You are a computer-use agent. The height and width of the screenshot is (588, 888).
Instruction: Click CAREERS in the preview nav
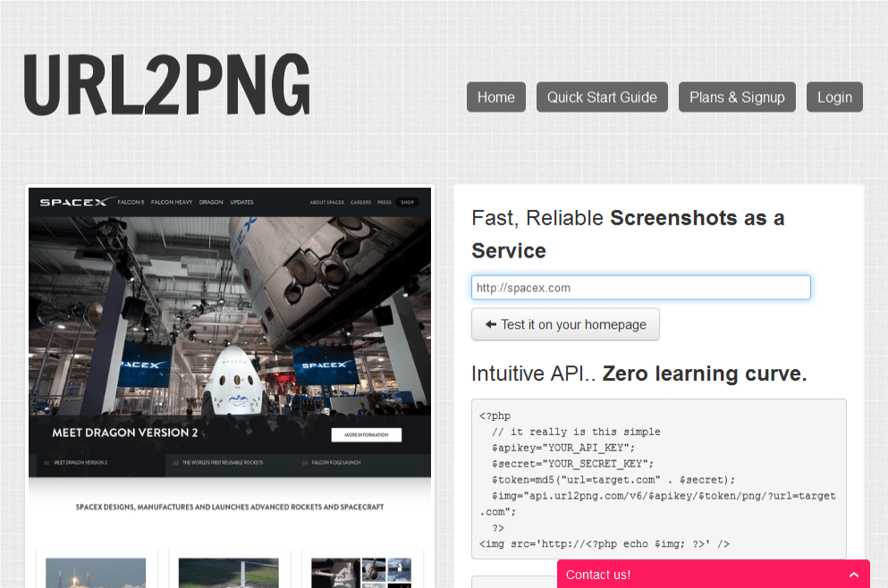coord(360,202)
